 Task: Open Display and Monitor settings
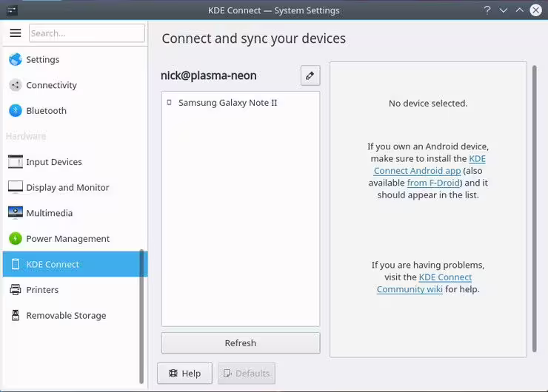pos(75,187)
